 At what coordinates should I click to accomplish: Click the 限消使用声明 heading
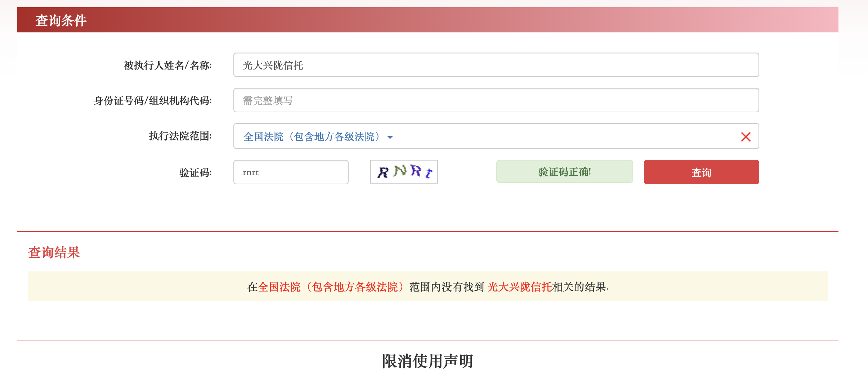point(427,361)
